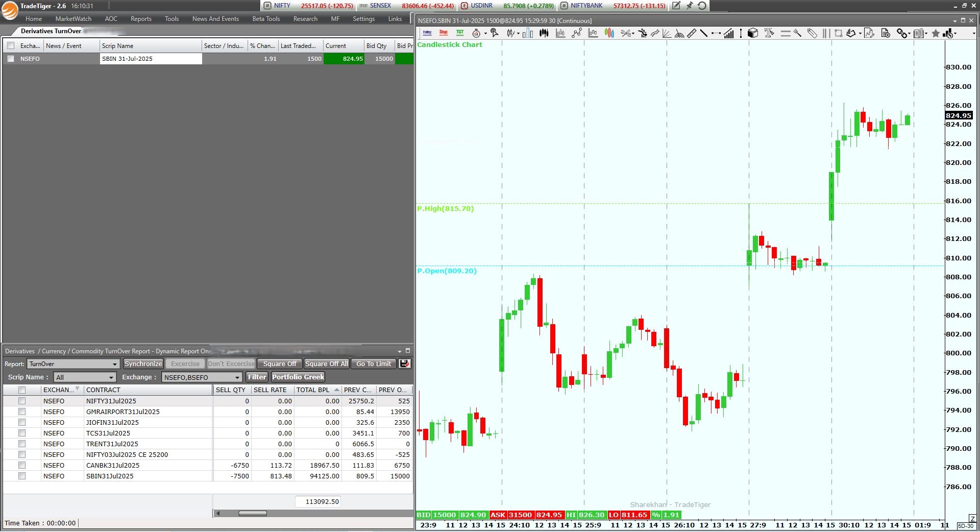Check the CANBK31Jul2025 row checkbox
This screenshot has height=532, width=980.
point(21,465)
